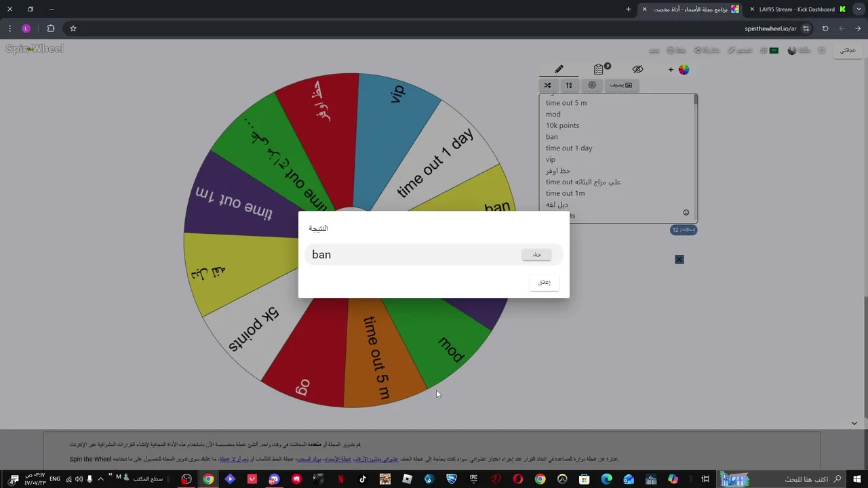The width and height of the screenshot is (868, 488).
Task: Sort the entries list
Action: [569, 85]
